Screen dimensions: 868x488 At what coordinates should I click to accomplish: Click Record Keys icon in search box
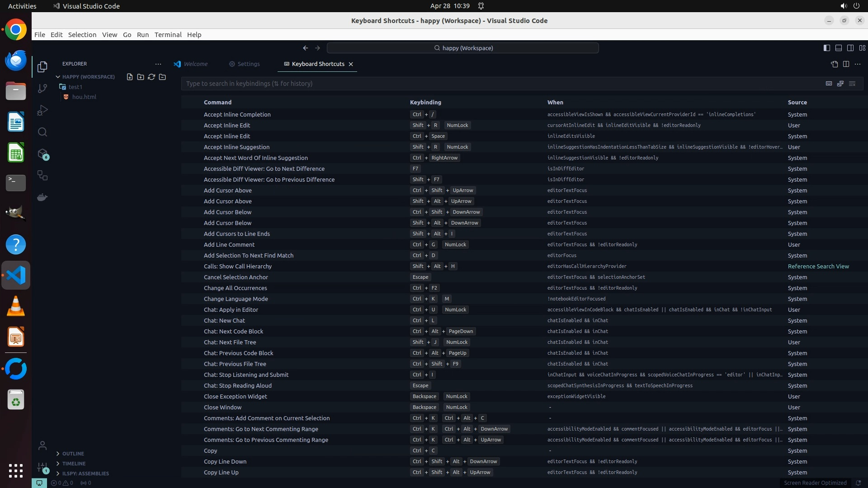(x=829, y=84)
